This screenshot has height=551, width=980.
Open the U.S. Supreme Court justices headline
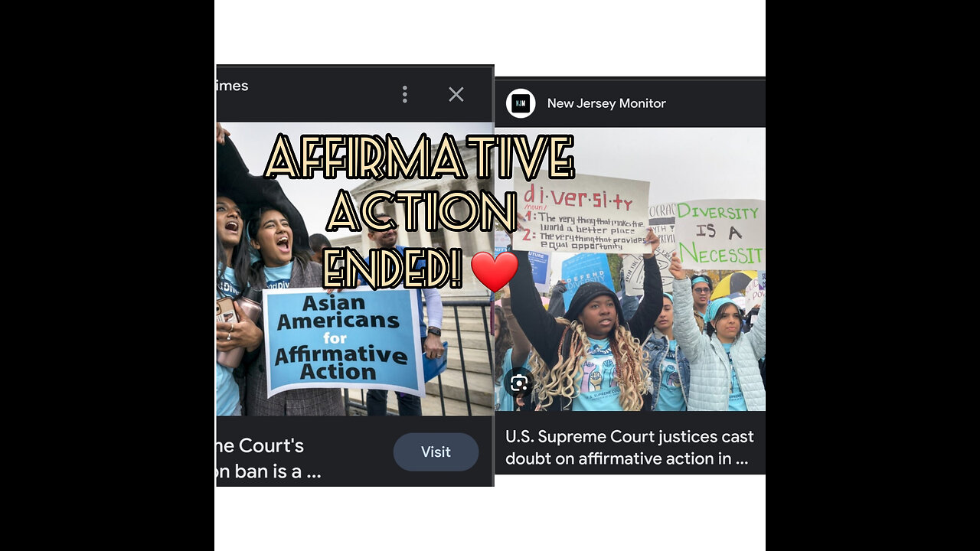[x=629, y=448]
